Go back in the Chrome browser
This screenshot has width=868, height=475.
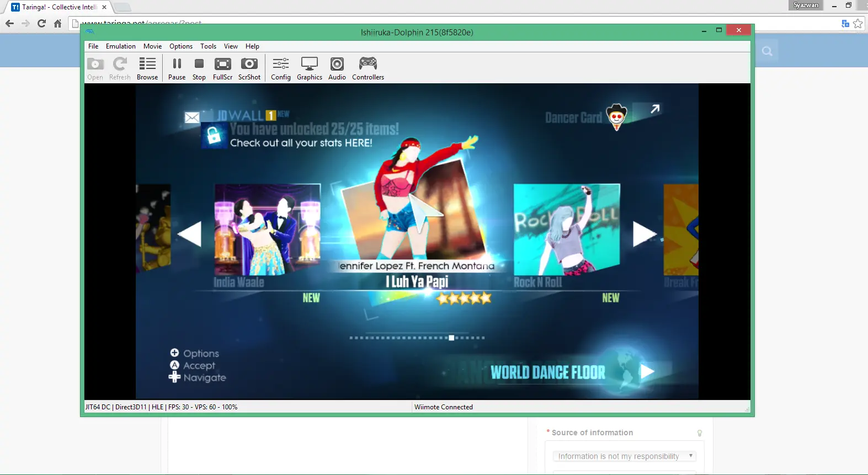pos(9,23)
